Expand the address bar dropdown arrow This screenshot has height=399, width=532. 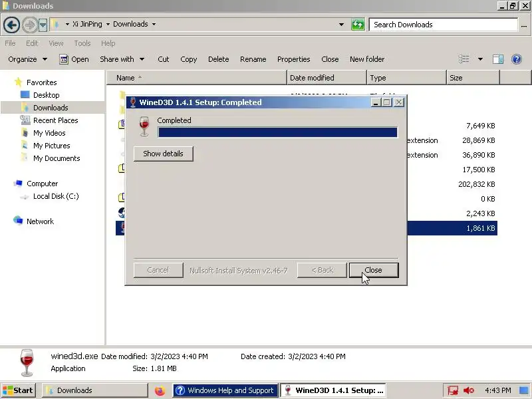pyautogui.click(x=341, y=25)
